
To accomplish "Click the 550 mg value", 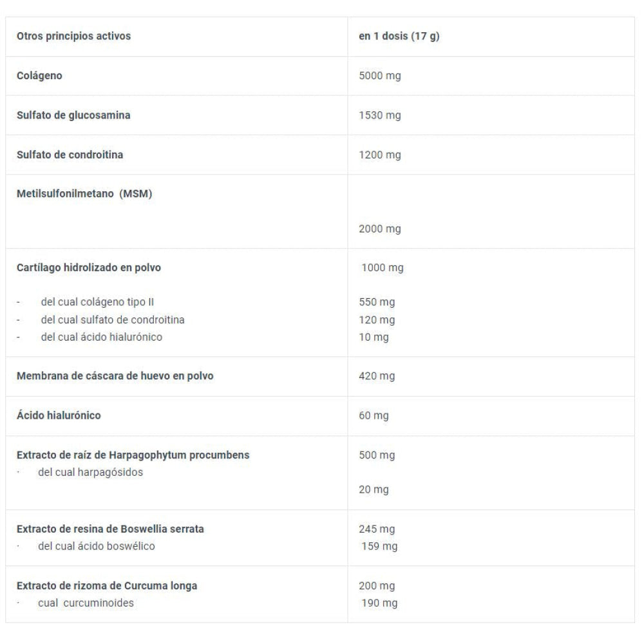I will click(x=377, y=302).
